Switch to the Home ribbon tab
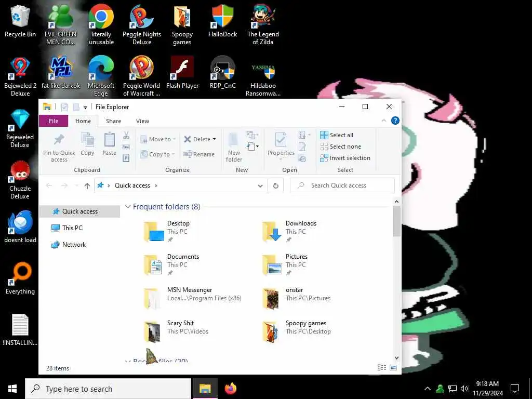Screen dimensions: 532x399 83,121
